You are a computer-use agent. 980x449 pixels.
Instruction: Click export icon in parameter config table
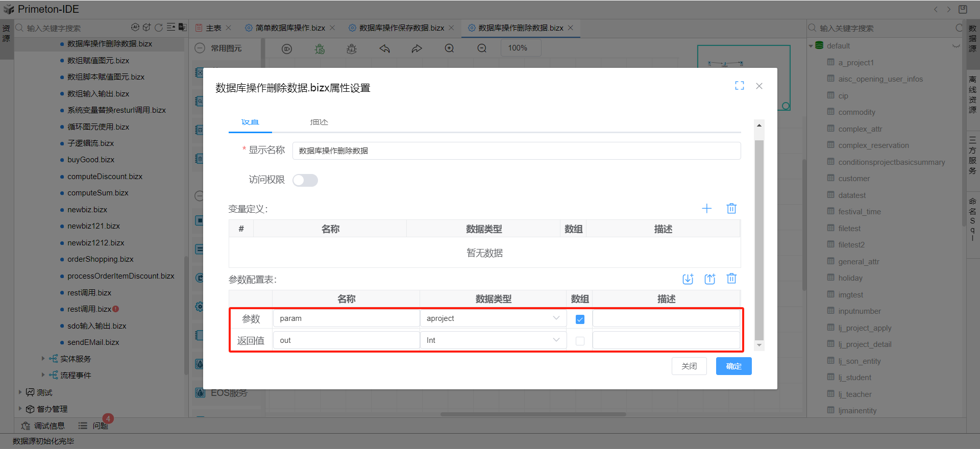tap(709, 279)
